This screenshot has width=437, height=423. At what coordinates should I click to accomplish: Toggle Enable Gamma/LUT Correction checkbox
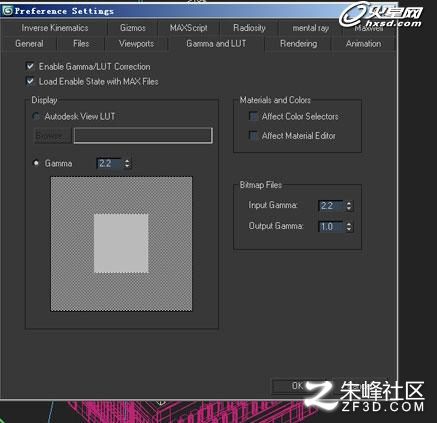[x=30, y=66]
